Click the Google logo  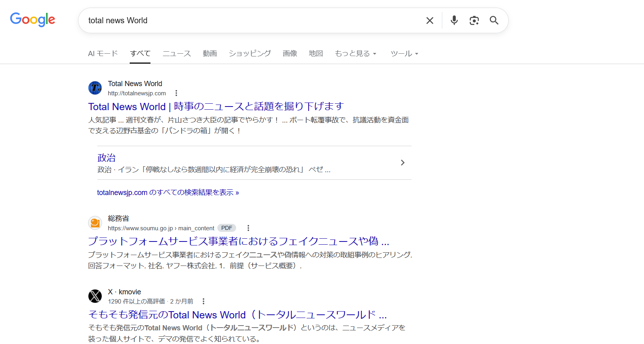point(32,19)
